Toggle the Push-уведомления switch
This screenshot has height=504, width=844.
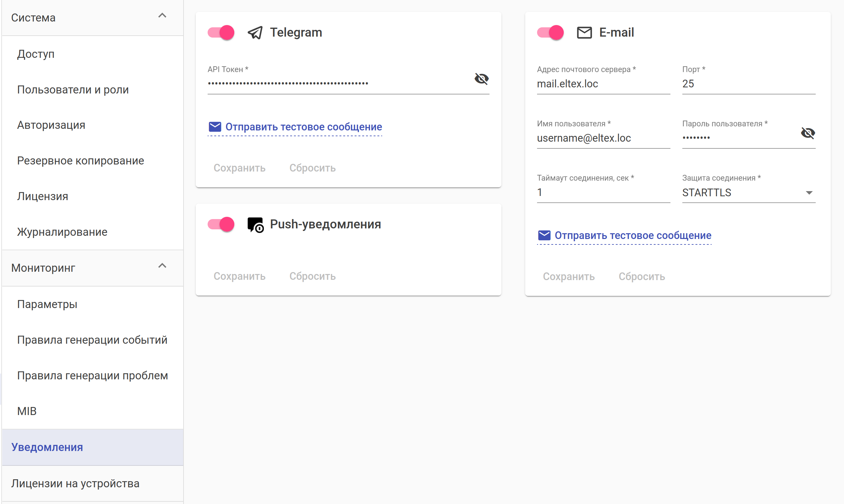221,225
